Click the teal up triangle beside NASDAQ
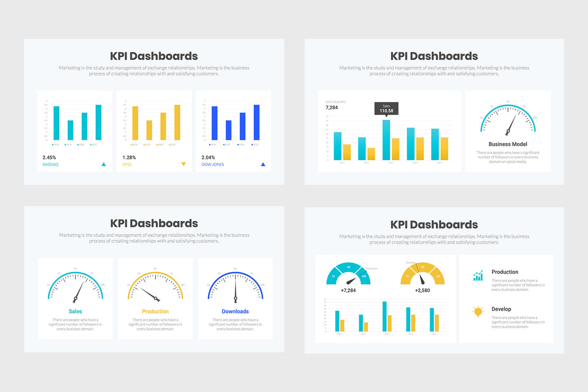Image resolution: width=588 pixels, height=392 pixels. 104,164
